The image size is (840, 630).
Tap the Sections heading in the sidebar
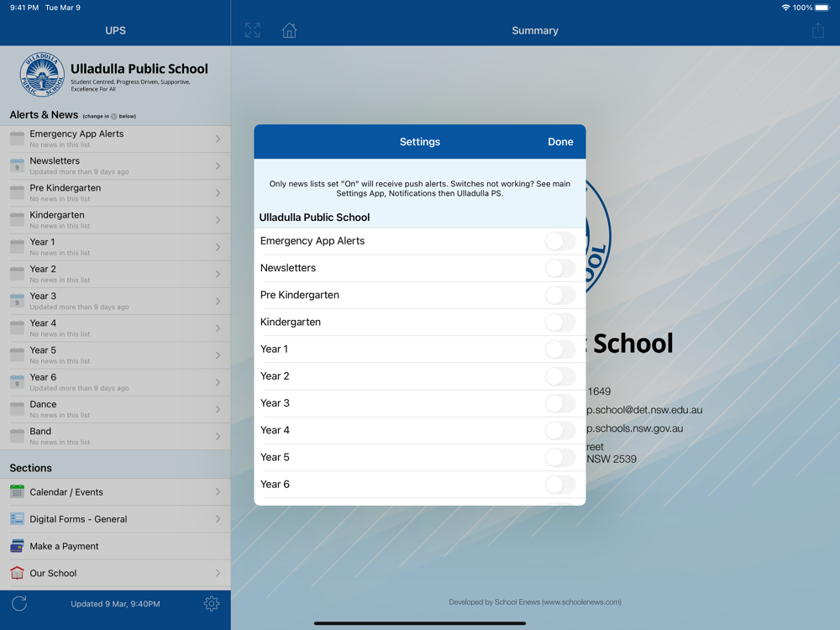pos(30,468)
